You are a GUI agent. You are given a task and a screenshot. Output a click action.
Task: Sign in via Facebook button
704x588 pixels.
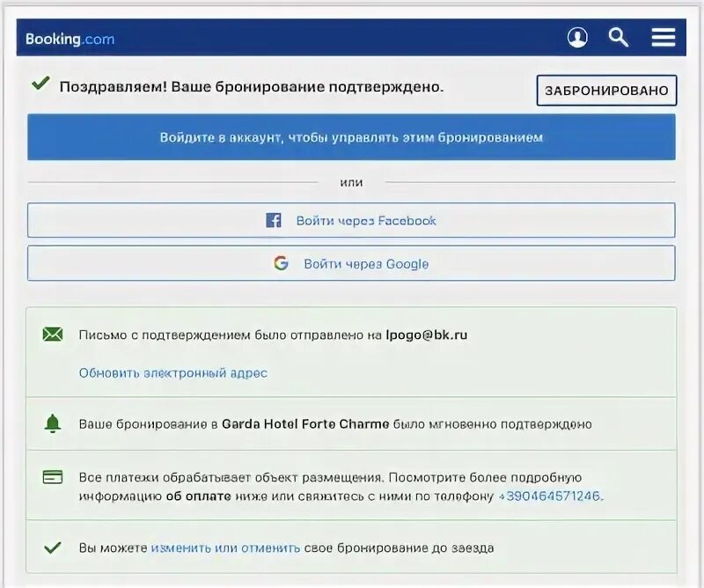coord(351,220)
